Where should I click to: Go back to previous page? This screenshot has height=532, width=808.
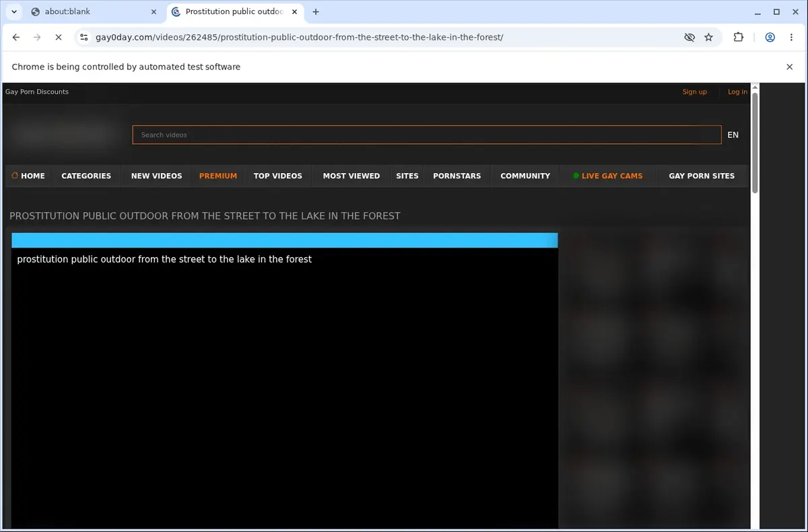coord(16,38)
